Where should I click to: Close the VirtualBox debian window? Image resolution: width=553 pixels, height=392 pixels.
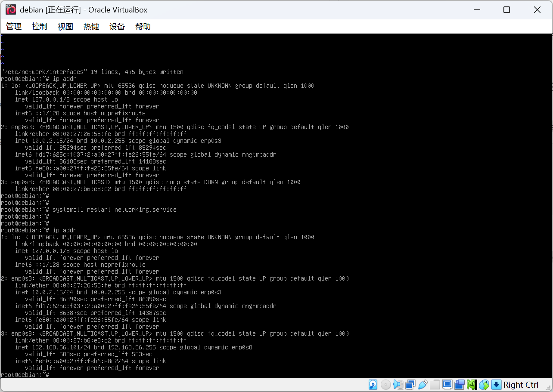[x=537, y=10]
